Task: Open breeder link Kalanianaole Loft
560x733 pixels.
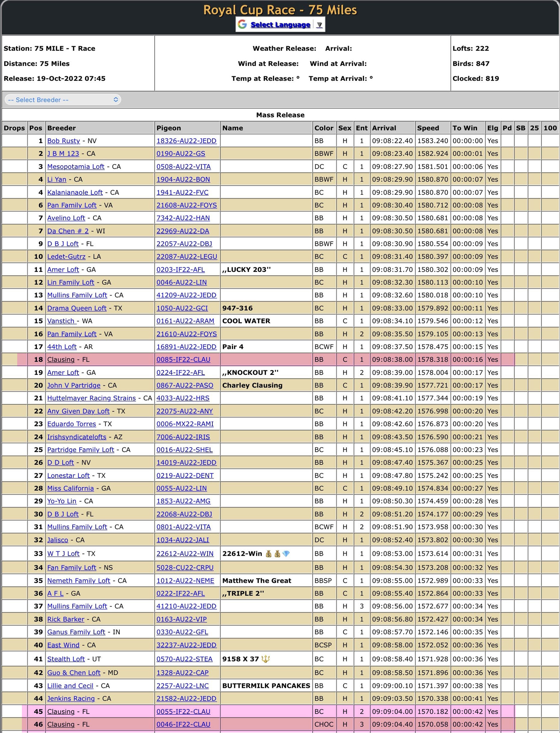Action: click(75, 192)
